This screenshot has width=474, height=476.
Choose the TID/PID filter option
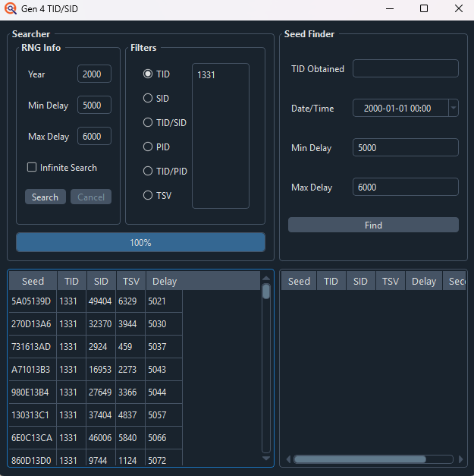pyautogui.click(x=148, y=171)
